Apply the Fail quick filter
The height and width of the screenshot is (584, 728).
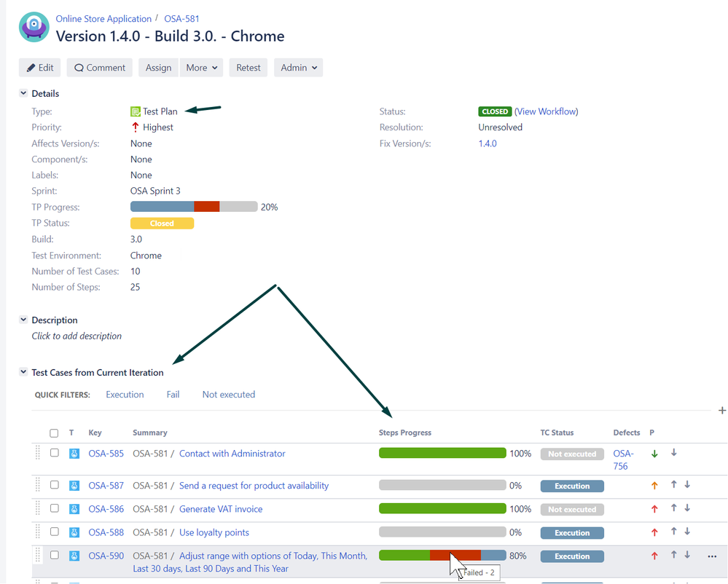[173, 394]
